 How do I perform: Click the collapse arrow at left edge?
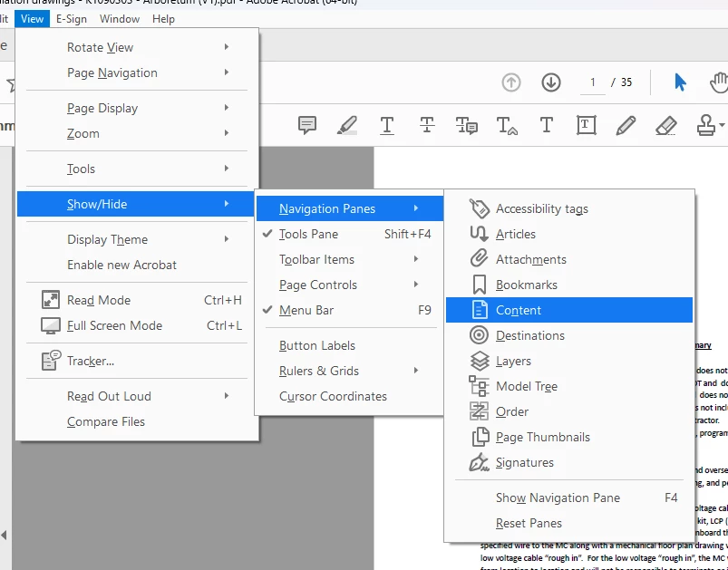click(x=4, y=536)
